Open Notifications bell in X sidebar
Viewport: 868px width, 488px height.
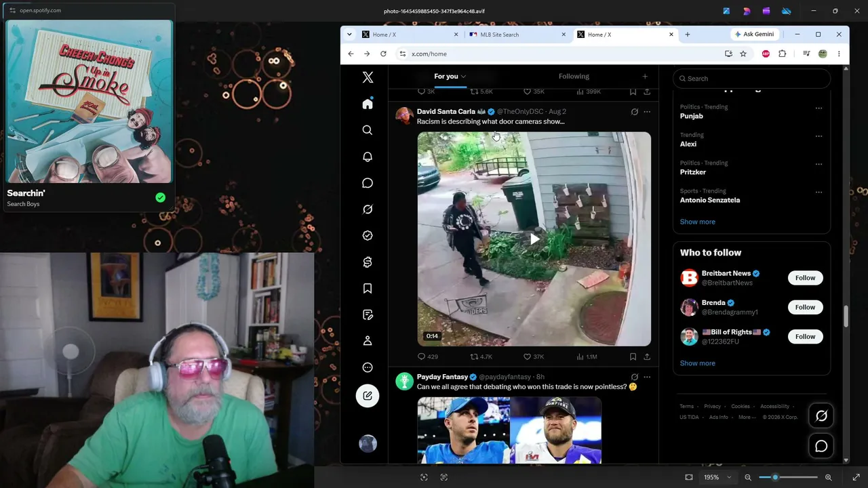click(368, 157)
